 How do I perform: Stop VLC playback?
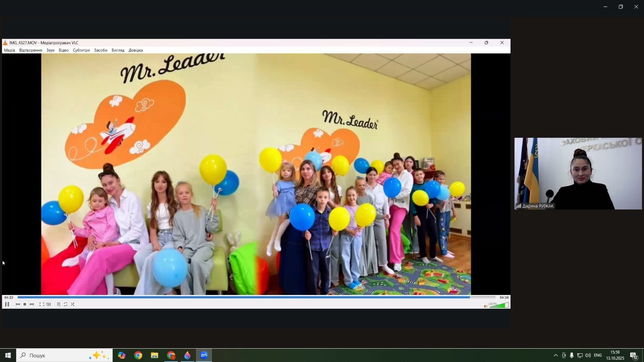[25, 304]
